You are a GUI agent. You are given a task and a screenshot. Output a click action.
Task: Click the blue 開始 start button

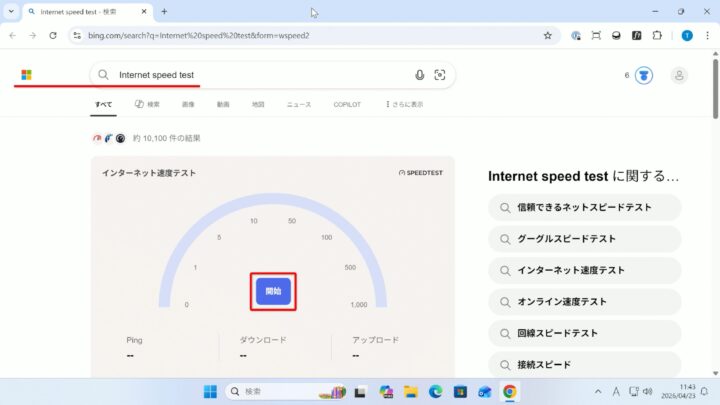pos(273,291)
